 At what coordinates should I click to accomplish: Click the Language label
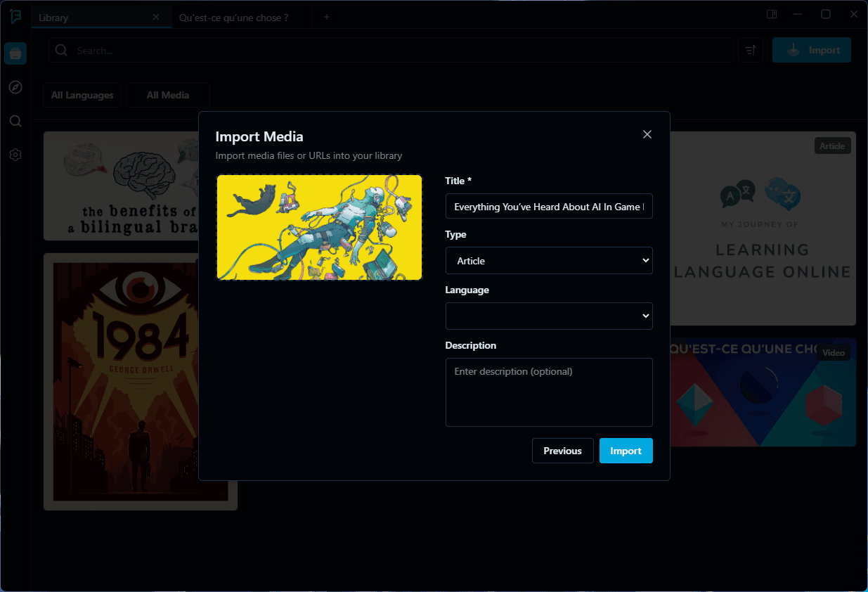tap(467, 290)
